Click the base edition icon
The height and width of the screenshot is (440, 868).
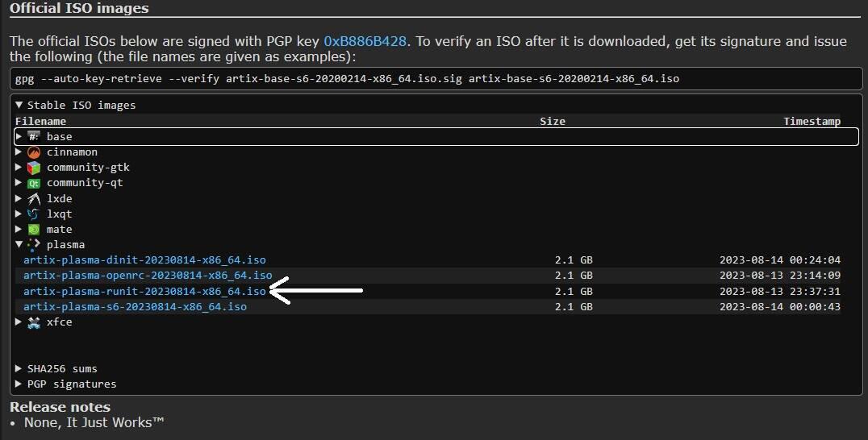pyautogui.click(x=34, y=136)
